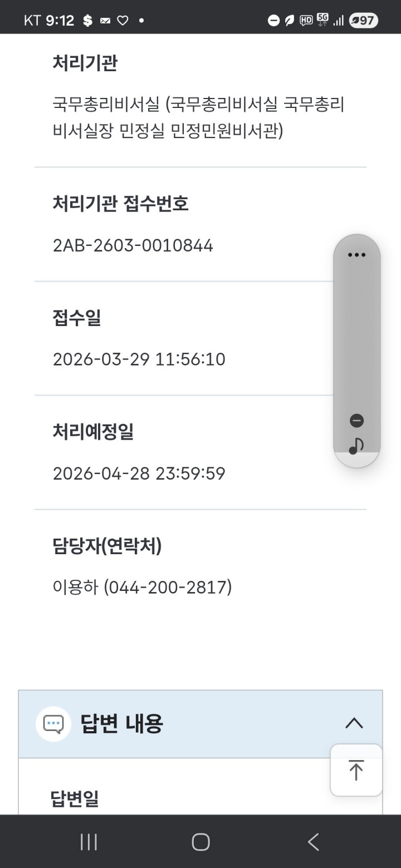The image size is (401, 868).
Task: Tap the mail envelope status bar icon
Action: coord(105,21)
